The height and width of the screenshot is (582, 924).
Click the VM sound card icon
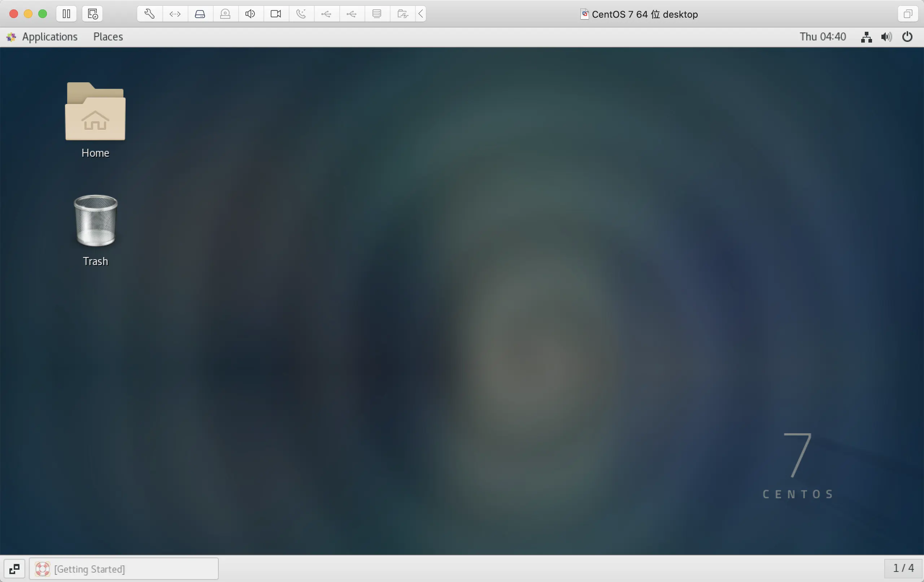250,14
